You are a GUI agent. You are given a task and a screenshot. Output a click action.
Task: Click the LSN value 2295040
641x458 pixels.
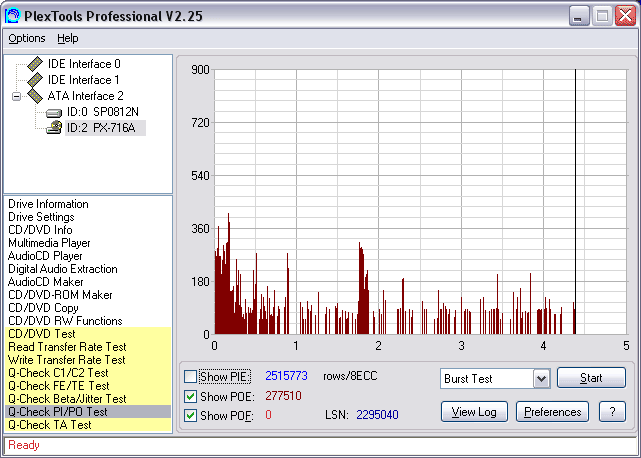pos(377,415)
